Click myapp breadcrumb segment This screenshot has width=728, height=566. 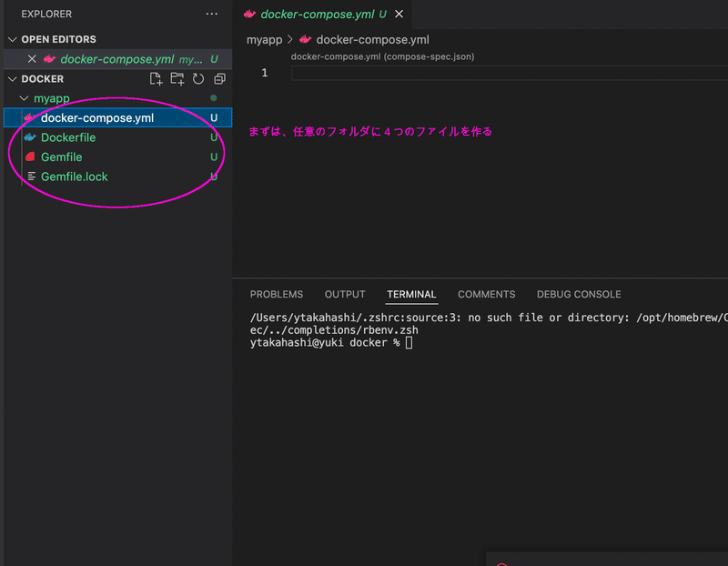pos(264,40)
